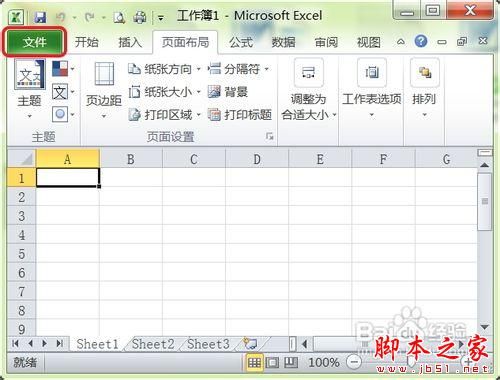The width and height of the screenshot is (500, 380).
Task: Open theme colors dropdown
Action: click(x=63, y=69)
